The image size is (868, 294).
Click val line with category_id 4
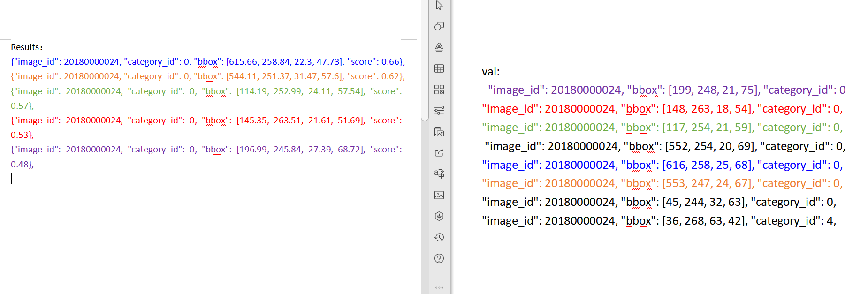[659, 221]
